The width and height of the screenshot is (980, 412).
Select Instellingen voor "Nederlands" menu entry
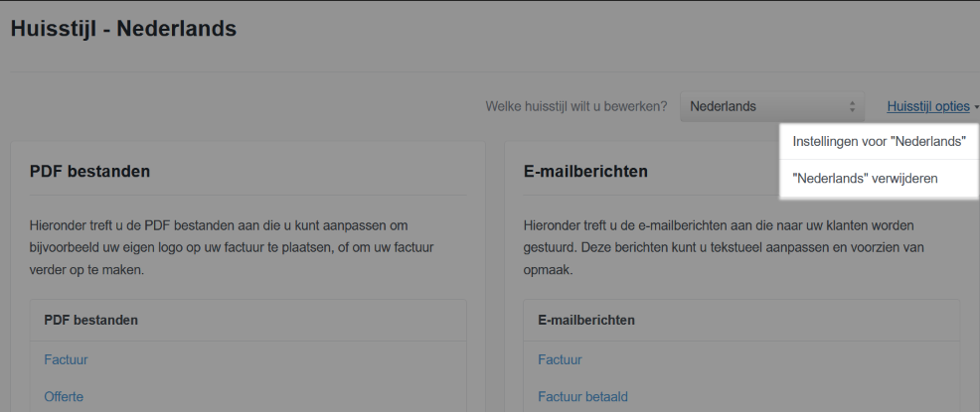point(879,142)
